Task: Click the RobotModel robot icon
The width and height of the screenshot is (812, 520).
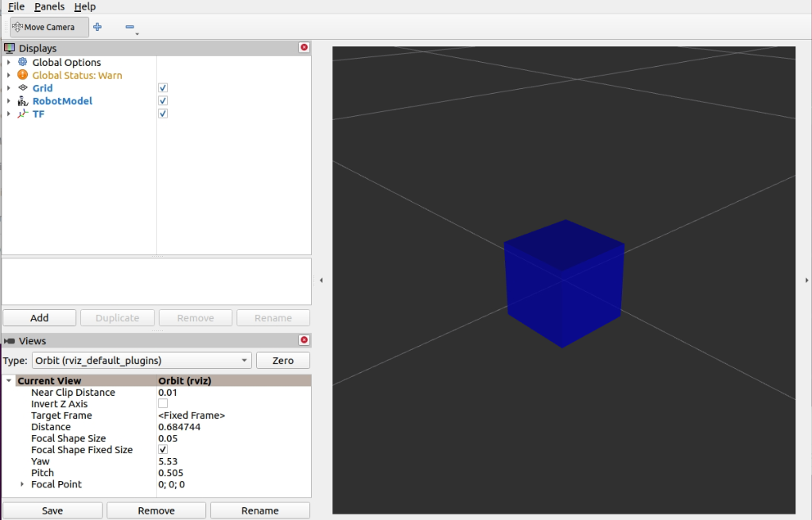Action: (x=23, y=100)
